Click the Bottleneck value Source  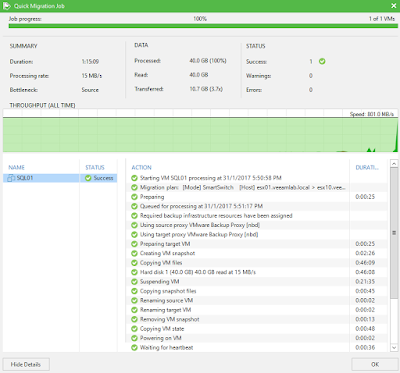[90, 90]
